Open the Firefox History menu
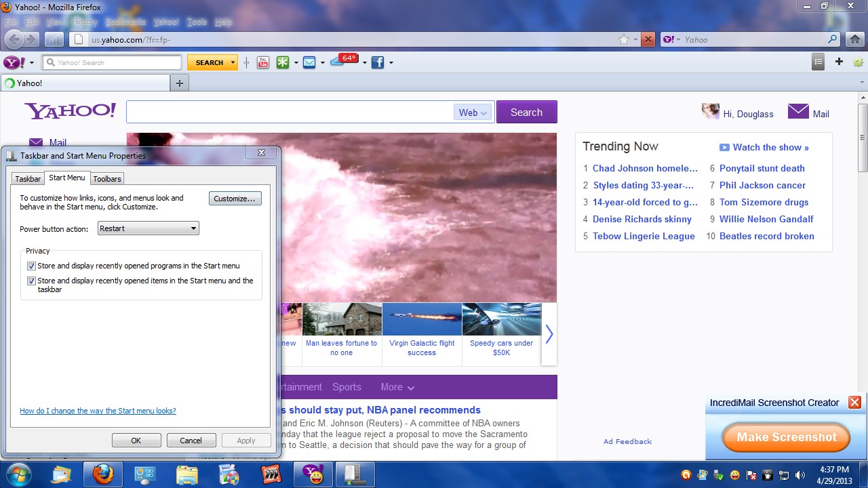Image resolution: width=868 pixels, height=488 pixels. click(x=85, y=22)
